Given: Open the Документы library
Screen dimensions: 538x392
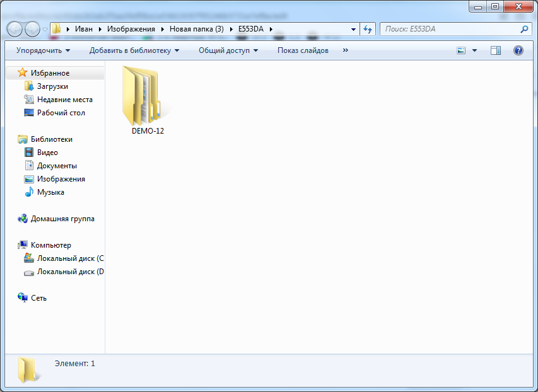Looking at the screenshot, I should point(57,166).
